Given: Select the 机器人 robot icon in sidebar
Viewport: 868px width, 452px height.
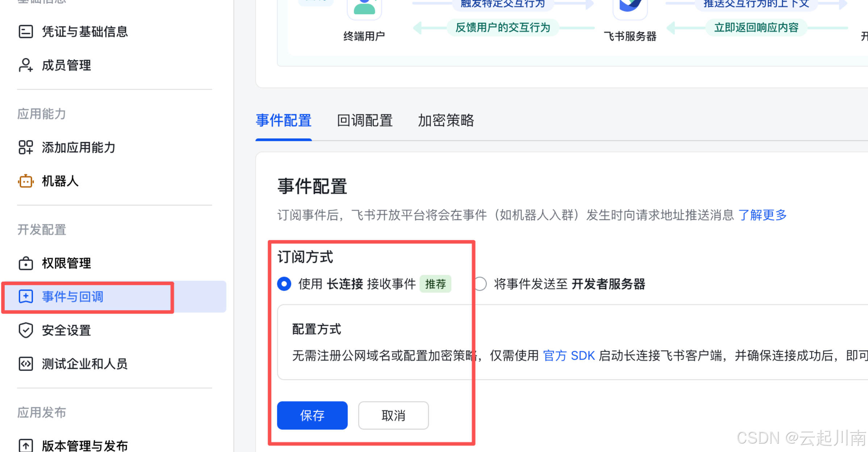Looking at the screenshot, I should point(25,181).
